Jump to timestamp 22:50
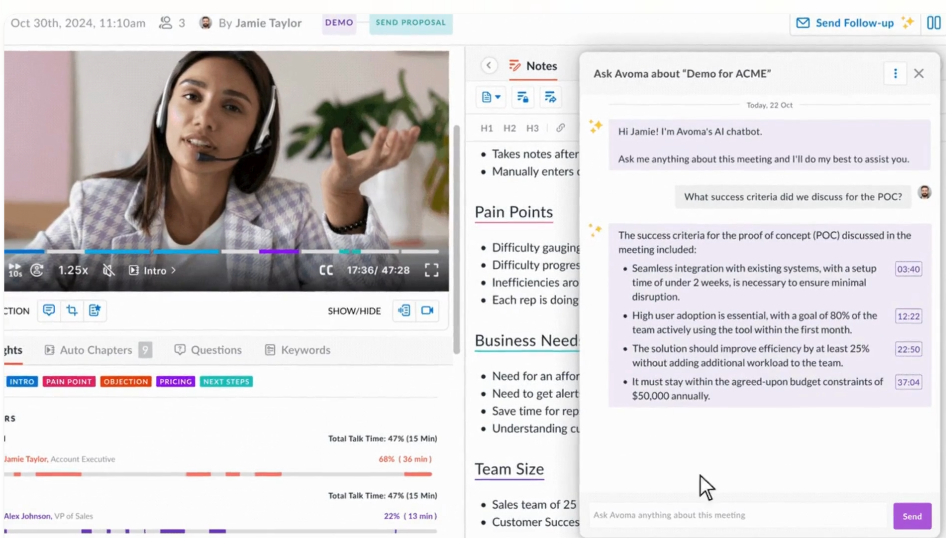Image resolution: width=946 pixels, height=538 pixels. tap(908, 349)
